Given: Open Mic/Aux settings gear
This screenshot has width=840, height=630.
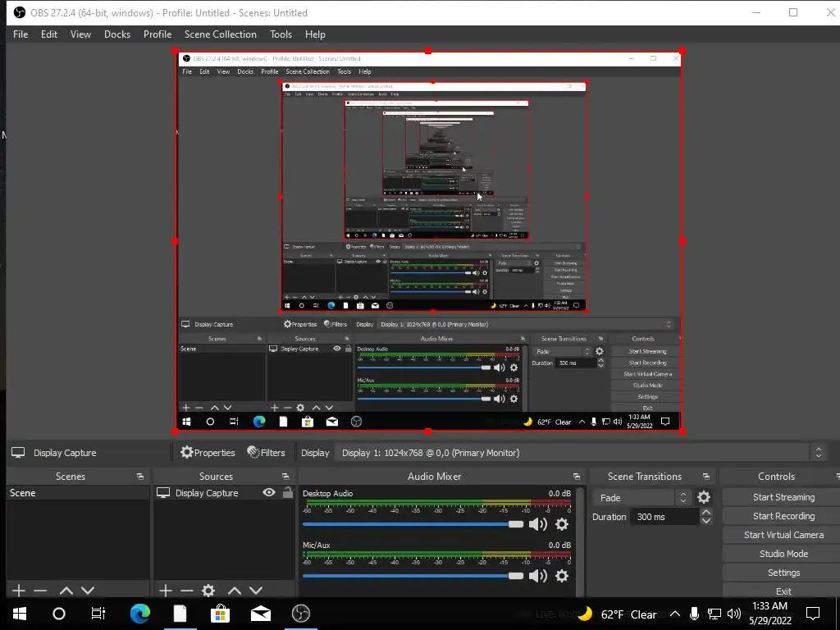Looking at the screenshot, I should (561, 576).
